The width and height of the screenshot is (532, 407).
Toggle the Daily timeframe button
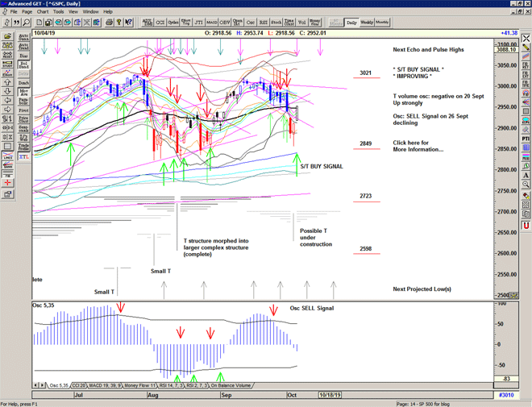pos(351,23)
